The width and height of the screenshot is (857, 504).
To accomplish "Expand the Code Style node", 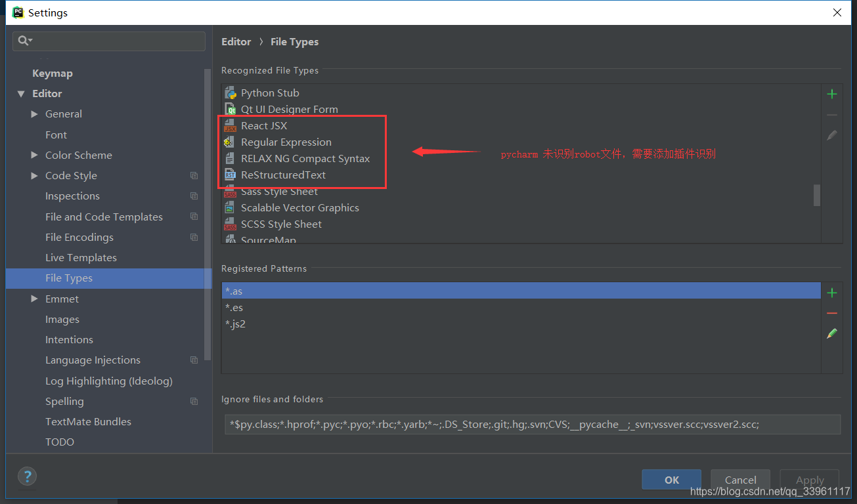I will point(34,176).
